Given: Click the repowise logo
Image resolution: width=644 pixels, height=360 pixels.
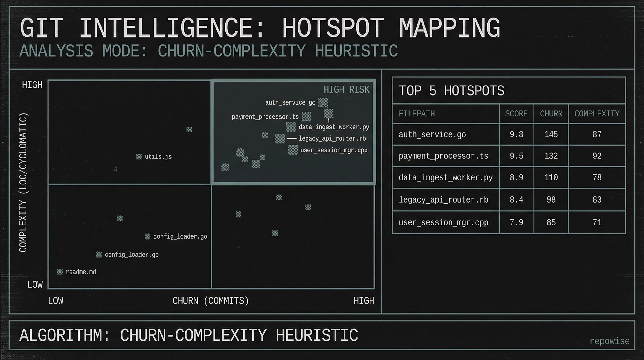Looking at the screenshot, I should [610, 341].
